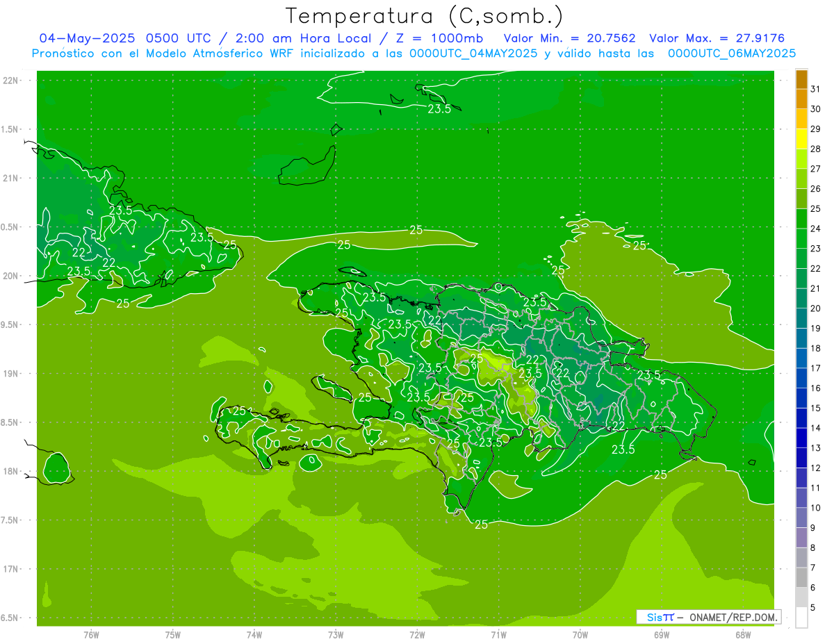Click the 'Valor Min. = 20.7562' text
The image size is (834, 644).
click(569, 38)
